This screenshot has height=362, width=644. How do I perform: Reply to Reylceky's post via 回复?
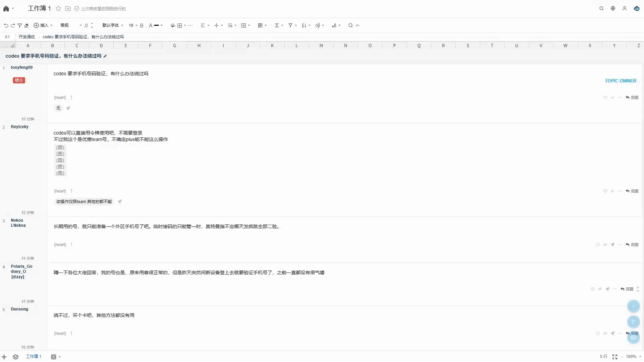pos(632,191)
